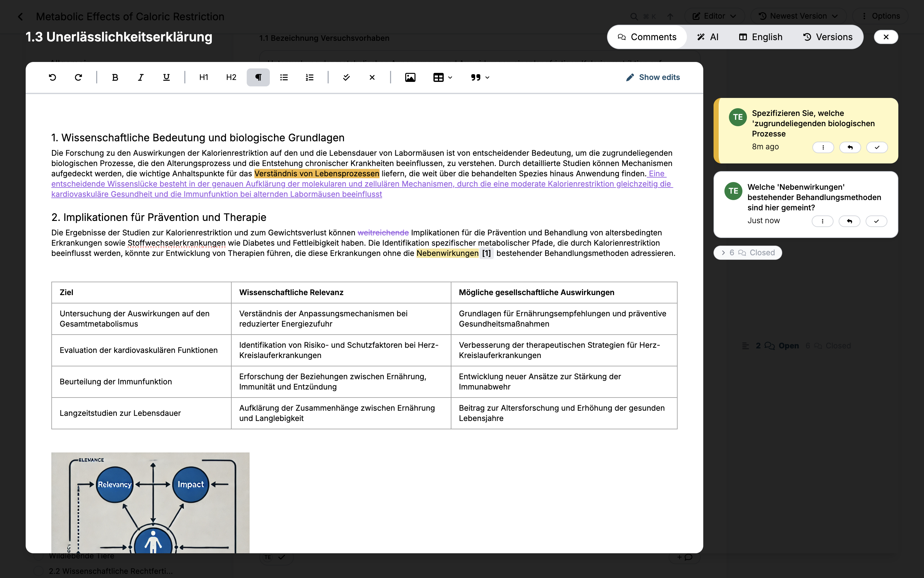This screenshot has height=578, width=924.
Task: Toggle underline formatting
Action: tap(166, 77)
